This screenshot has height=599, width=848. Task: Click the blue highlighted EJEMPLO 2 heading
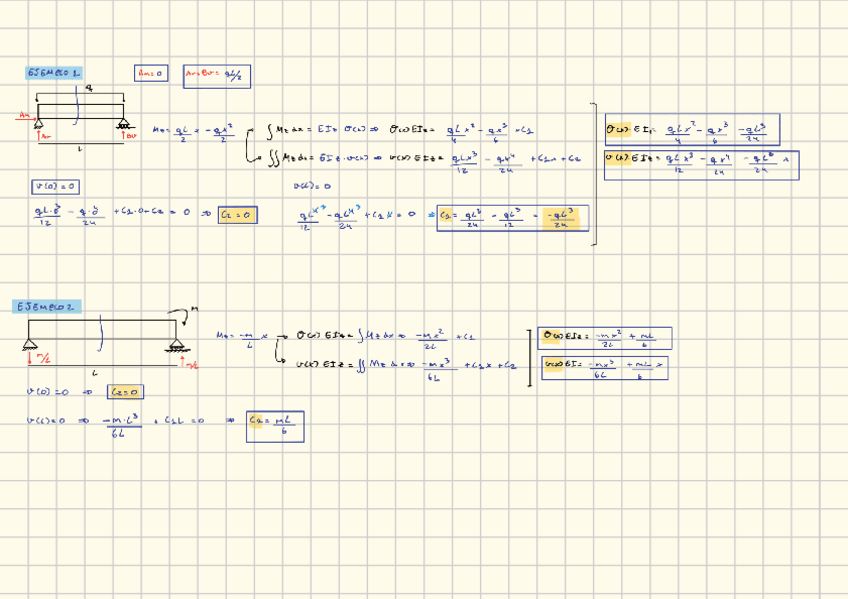(46, 307)
